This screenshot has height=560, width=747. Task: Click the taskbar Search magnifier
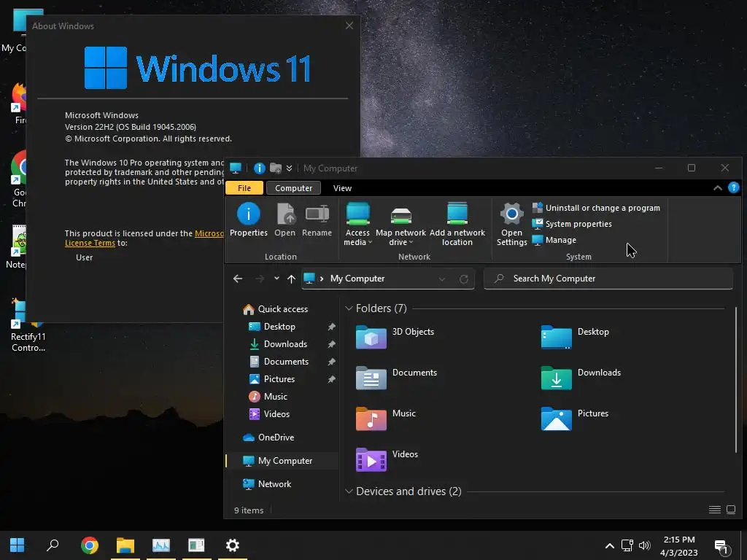click(x=53, y=545)
